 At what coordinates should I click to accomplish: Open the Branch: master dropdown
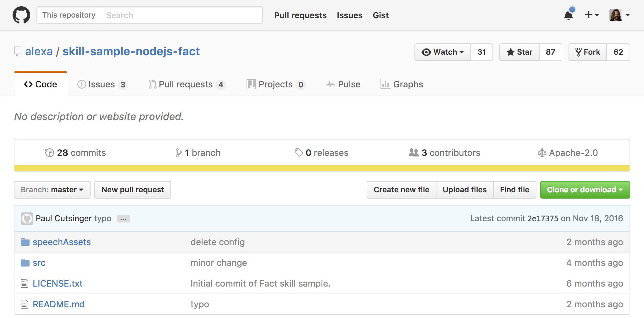[52, 190]
